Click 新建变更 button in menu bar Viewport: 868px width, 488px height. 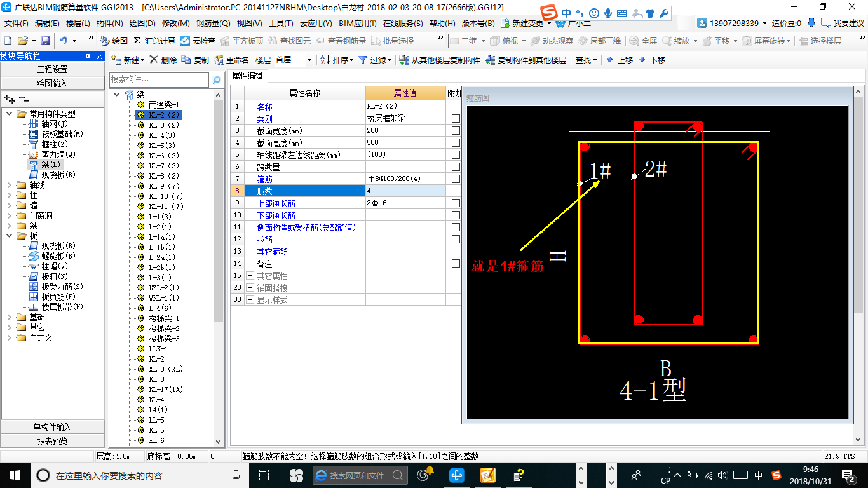[526, 24]
